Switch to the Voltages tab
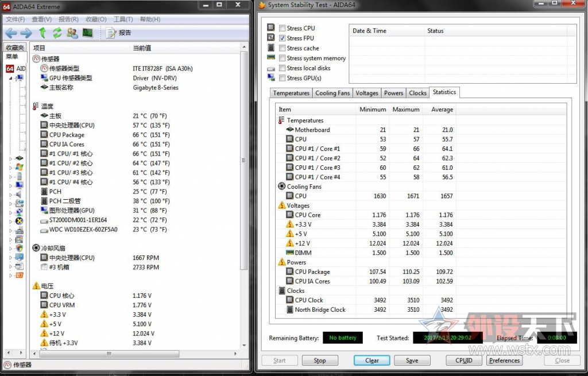This screenshot has width=588, height=376. (367, 93)
